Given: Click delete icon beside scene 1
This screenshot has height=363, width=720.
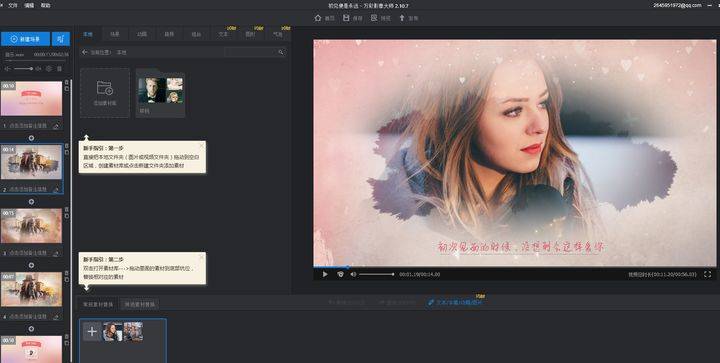Looking at the screenshot, I should click(67, 83).
